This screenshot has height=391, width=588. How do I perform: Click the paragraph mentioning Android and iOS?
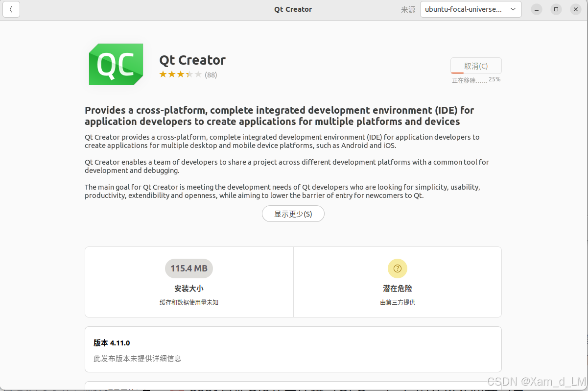(282, 141)
